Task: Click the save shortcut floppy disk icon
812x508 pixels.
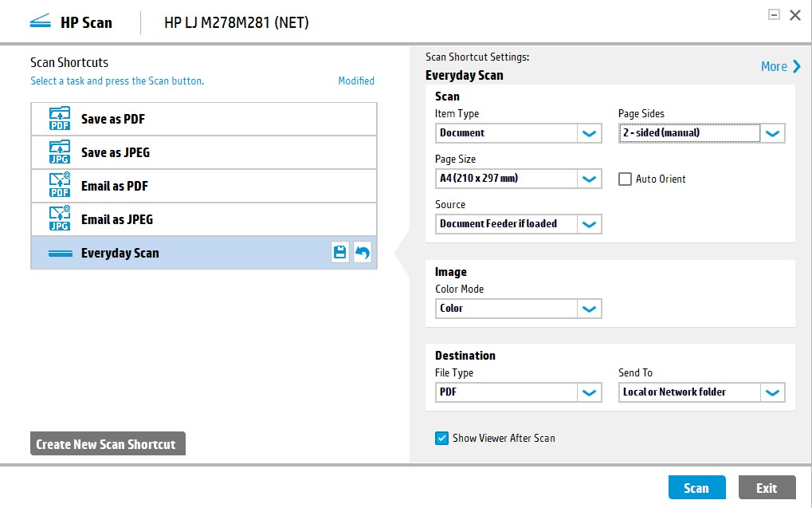Action: 340,253
